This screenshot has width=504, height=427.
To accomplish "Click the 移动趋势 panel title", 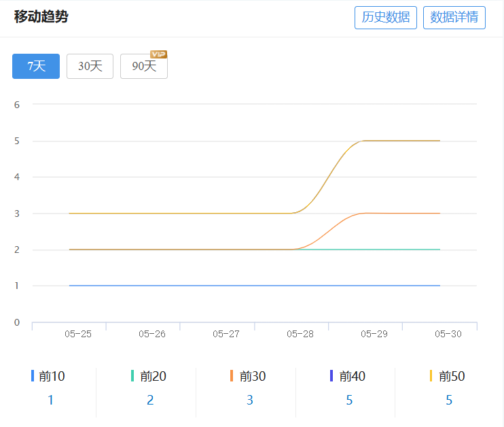I will [x=41, y=17].
